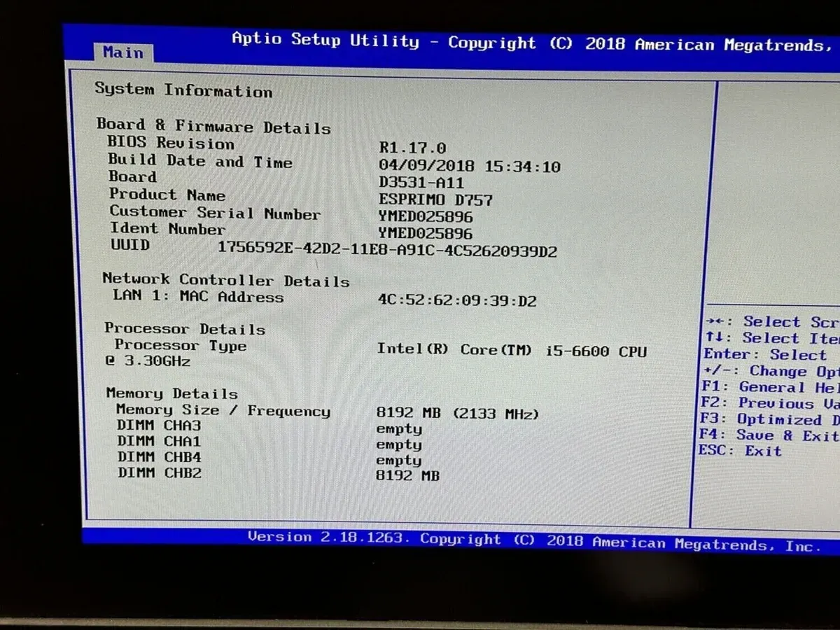Click the Build Date and Time value
Viewport: 840px width, 630px height.
pos(469,167)
